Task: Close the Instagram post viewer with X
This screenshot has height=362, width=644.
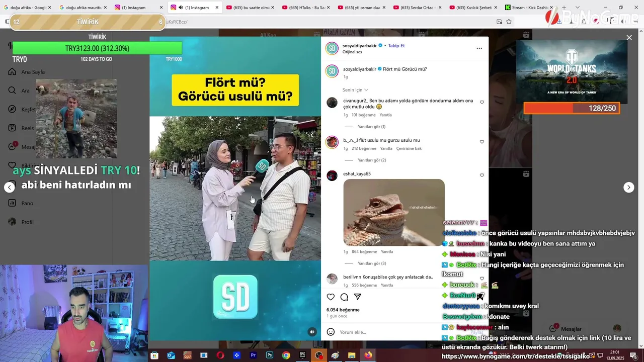Action: (629, 38)
